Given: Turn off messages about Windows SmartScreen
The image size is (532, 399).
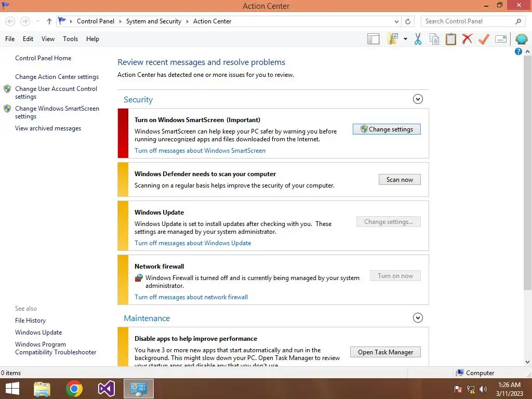Looking at the screenshot, I should click(x=200, y=151).
